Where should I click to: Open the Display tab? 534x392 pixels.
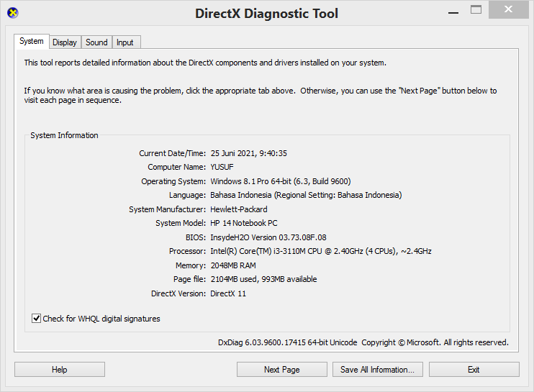65,42
